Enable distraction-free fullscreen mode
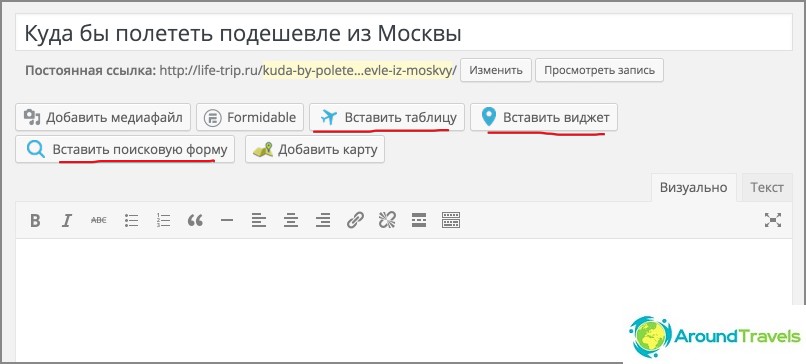This screenshot has height=364, width=806. (773, 220)
